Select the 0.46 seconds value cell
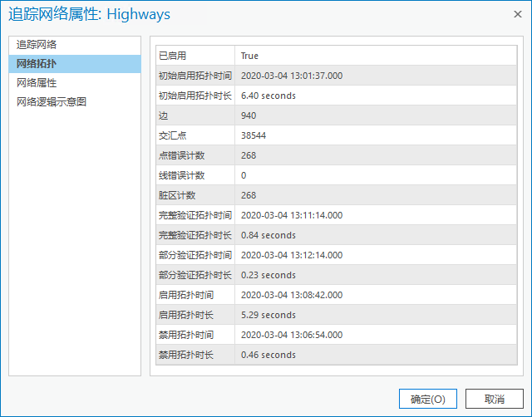Viewport: 532px width, 417px height. (268, 355)
